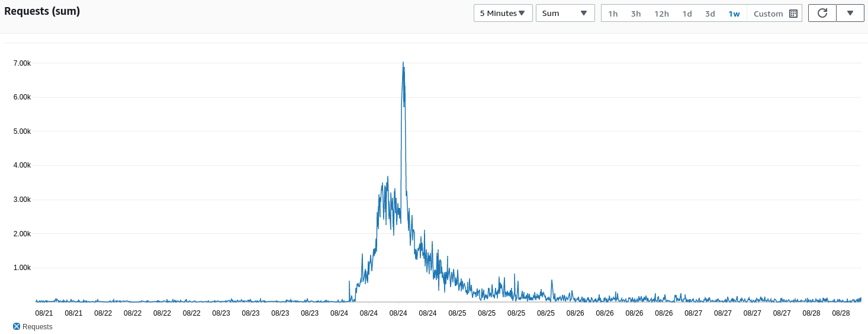
Task: Open the Custom time range picker
Action: coord(769,14)
